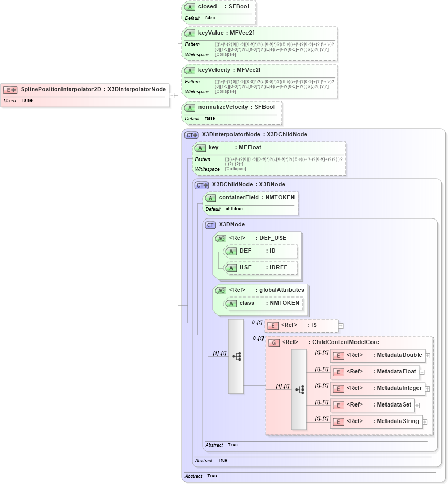Click the A icon next to class : NMTOKEN
Screen dimensions: 448x484
point(231,304)
